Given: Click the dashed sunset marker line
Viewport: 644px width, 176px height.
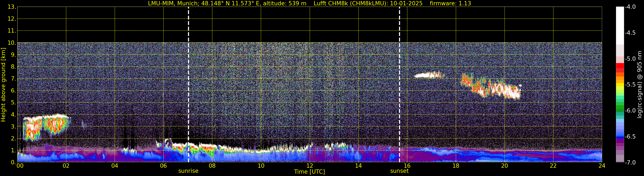Looking at the screenshot, I should click(x=399, y=85).
